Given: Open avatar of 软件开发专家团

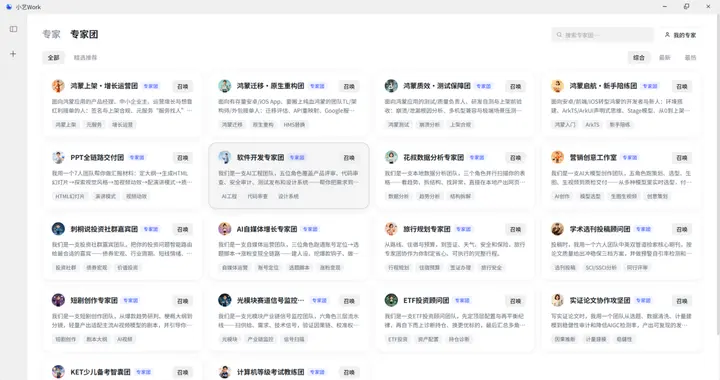Looking at the screenshot, I should click(225, 157).
